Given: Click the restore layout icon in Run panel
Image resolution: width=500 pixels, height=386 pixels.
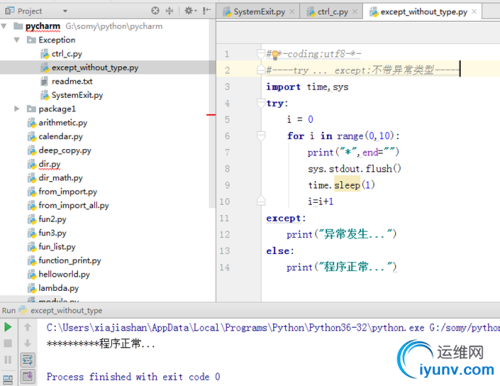Looking at the screenshot, I should point(8,379).
